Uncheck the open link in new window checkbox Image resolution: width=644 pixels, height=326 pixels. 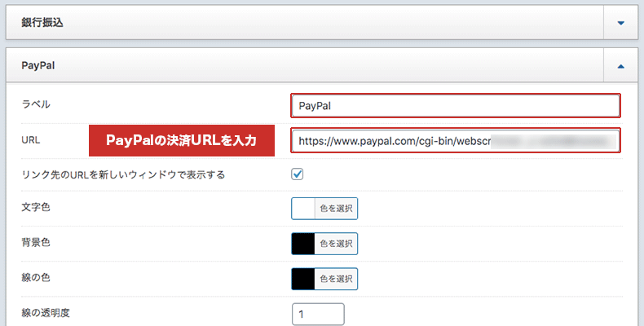tap(298, 174)
